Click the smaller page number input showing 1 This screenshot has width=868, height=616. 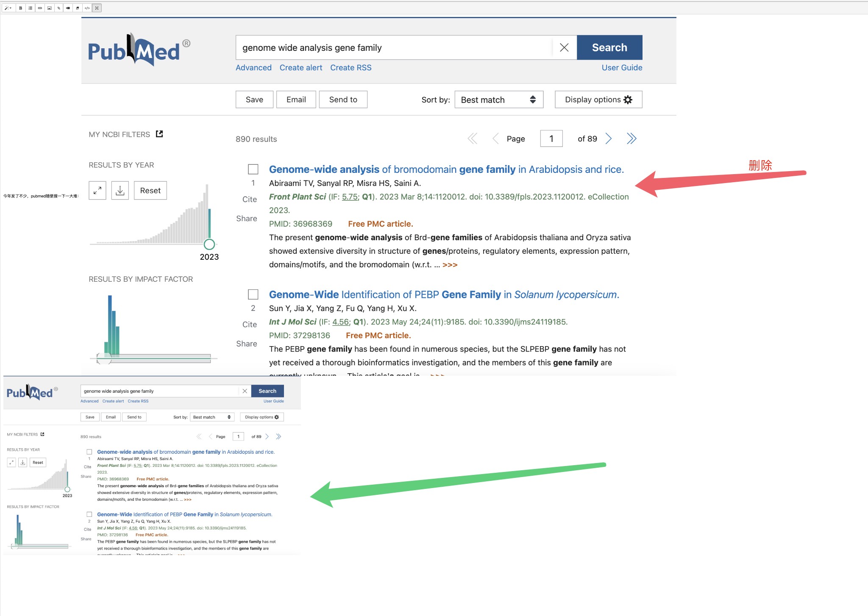[239, 436]
